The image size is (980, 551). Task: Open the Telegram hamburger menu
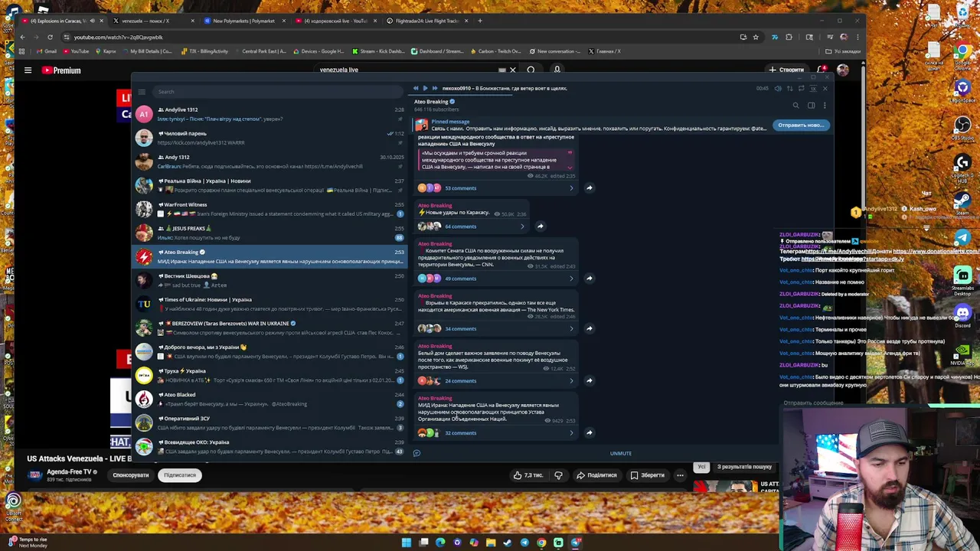pyautogui.click(x=142, y=92)
